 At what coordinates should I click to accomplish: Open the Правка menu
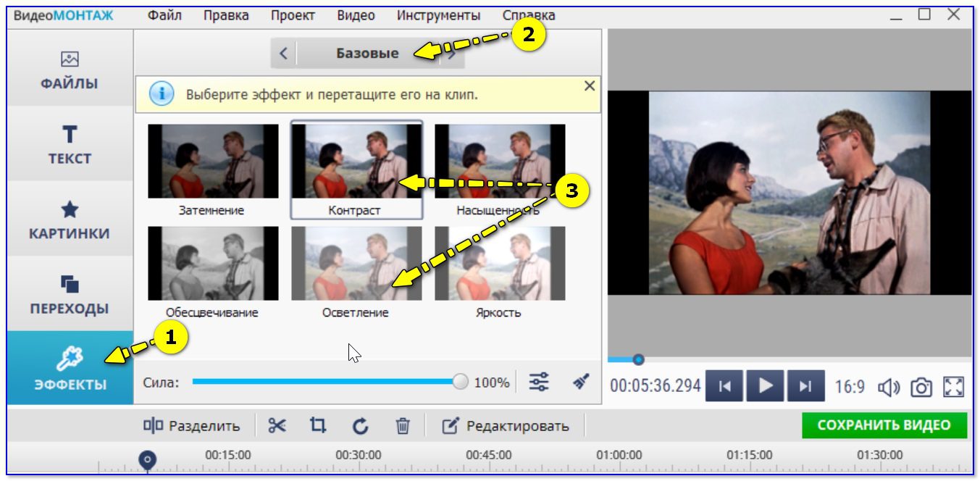tap(225, 15)
